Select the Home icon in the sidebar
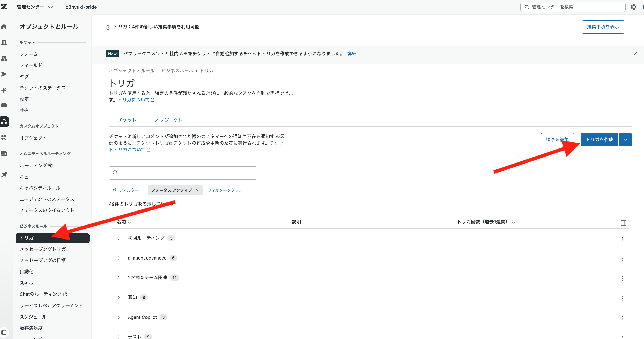 [x=4, y=27]
